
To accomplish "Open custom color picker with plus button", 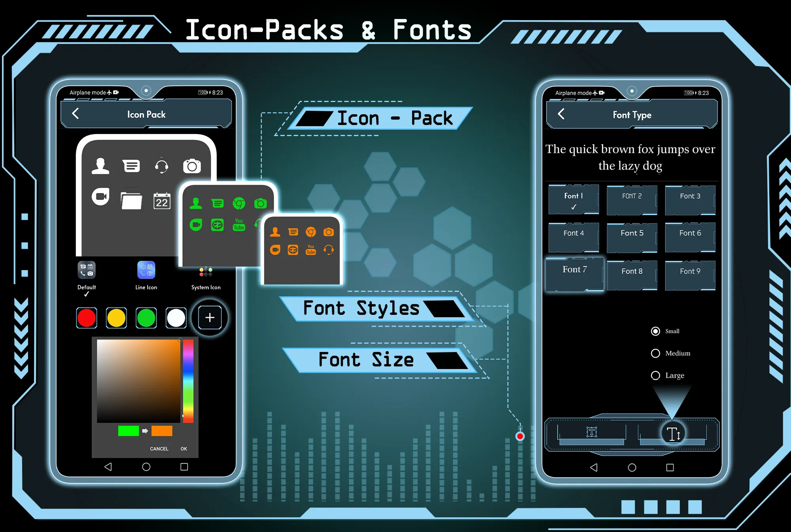I will (x=210, y=318).
